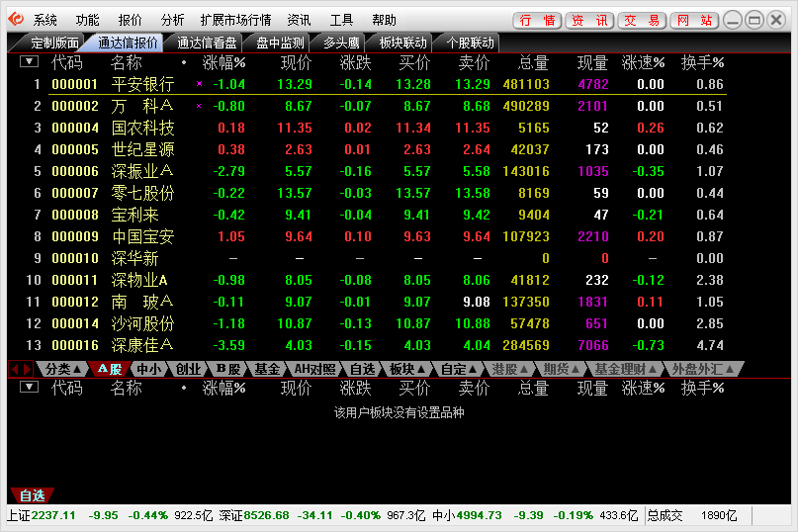Select the 中小 market tab

click(x=148, y=369)
